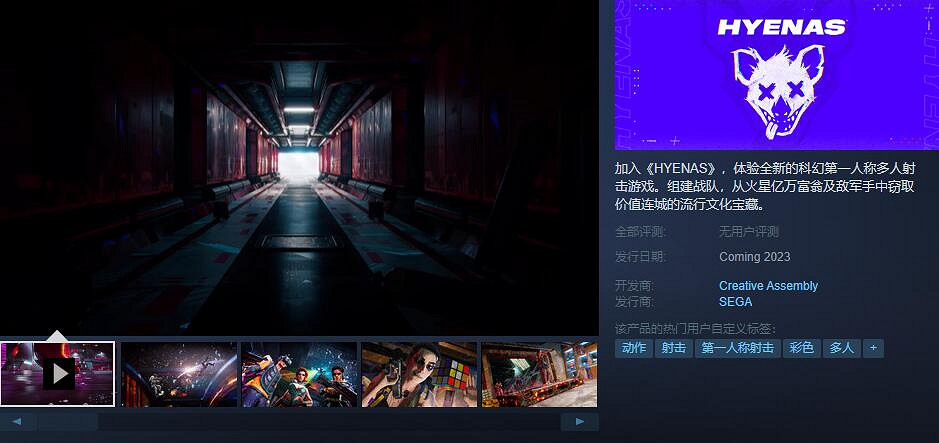This screenshot has width=939, height=443.
Task: Click the 全部评测 label
Action: (640, 232)
